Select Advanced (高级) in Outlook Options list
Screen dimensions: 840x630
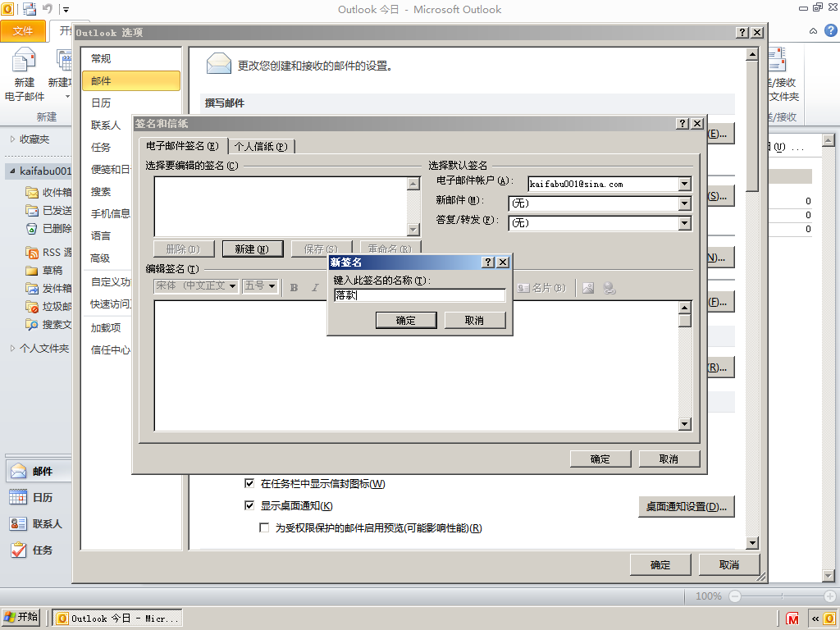click(x=107, y=258)
